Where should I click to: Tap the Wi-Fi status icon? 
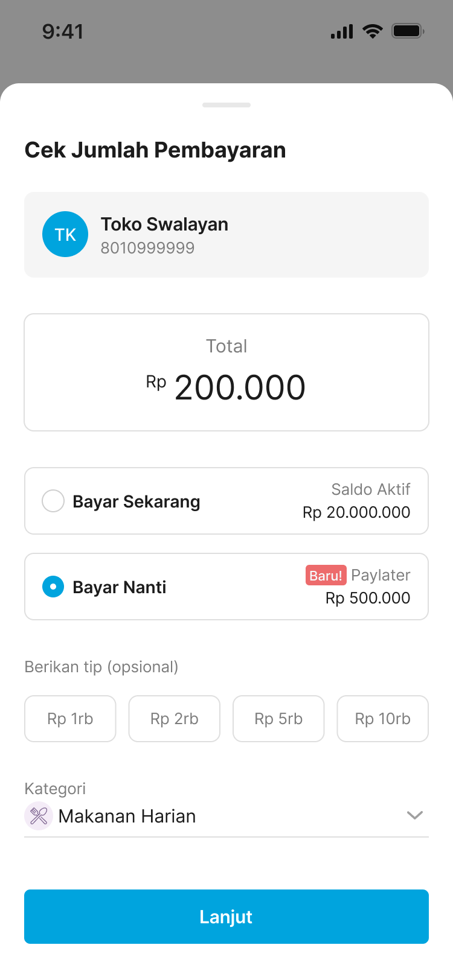[372, 31]
